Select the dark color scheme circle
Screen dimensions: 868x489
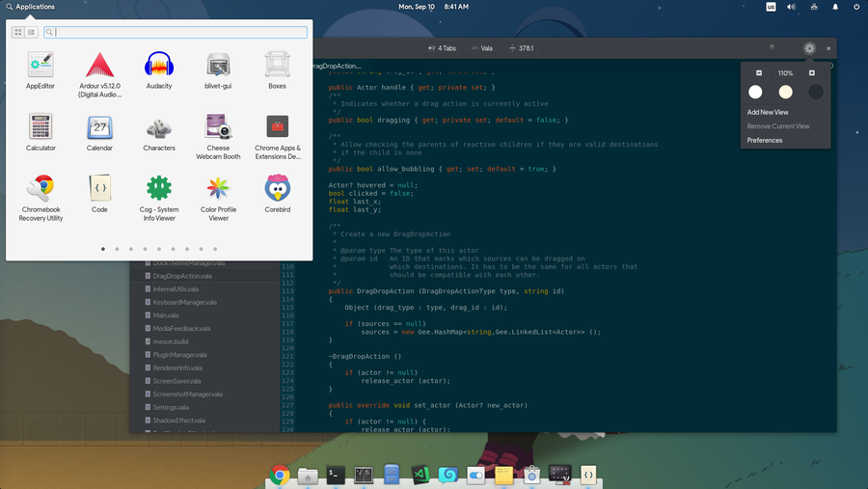pos(816,92)
